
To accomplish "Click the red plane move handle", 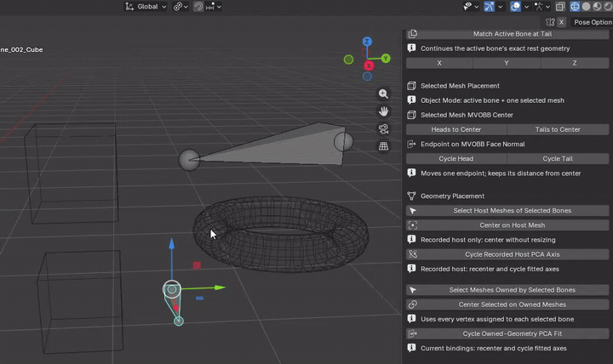I will point(197,265).
